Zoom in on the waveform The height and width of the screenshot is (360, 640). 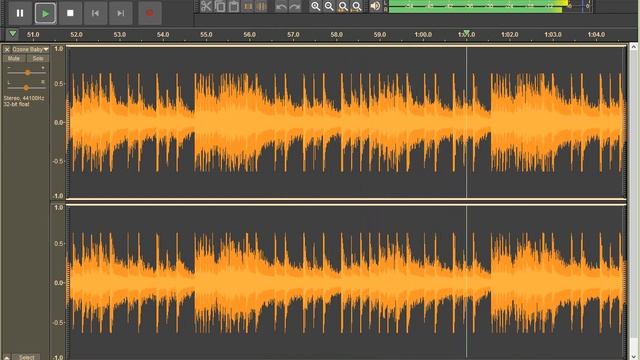click(x=316, y=6)
